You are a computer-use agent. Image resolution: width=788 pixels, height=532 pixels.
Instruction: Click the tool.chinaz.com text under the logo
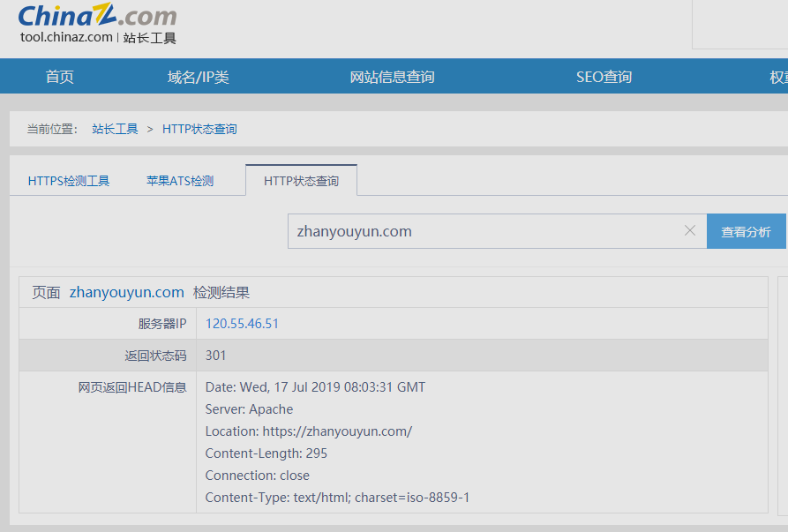(x=66, y=37)
